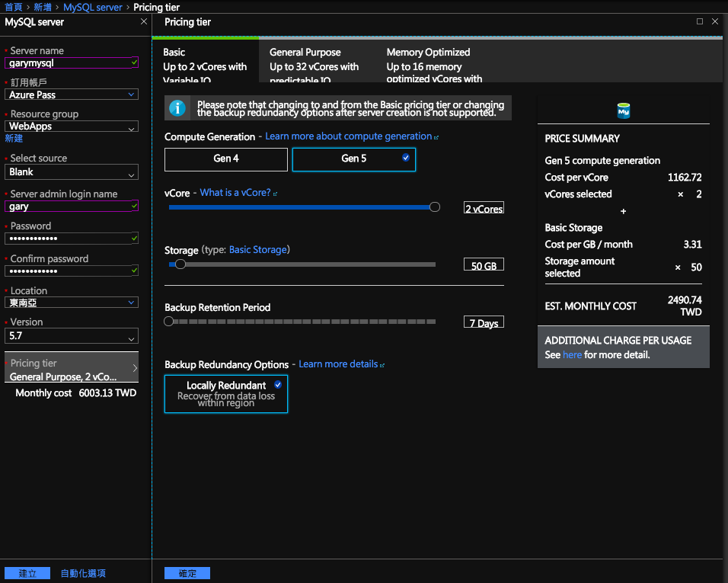
Task: Click the 確定 confirm button
Action: 187,573
